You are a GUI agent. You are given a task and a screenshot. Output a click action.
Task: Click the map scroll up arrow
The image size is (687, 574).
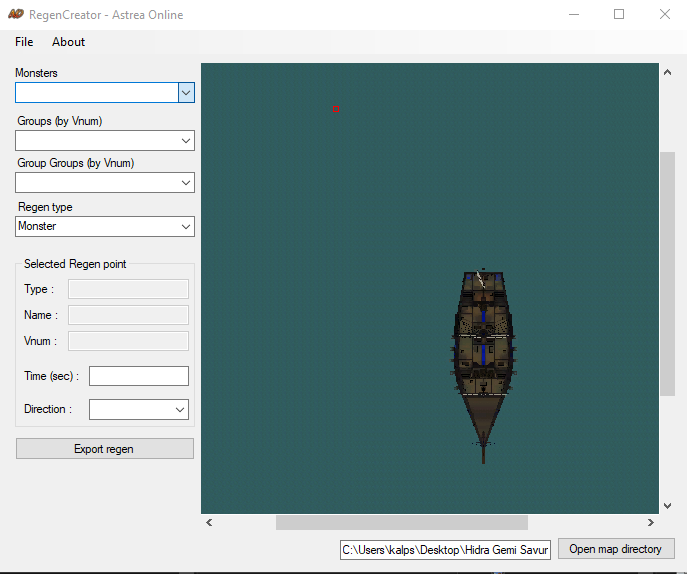[667, 73]
